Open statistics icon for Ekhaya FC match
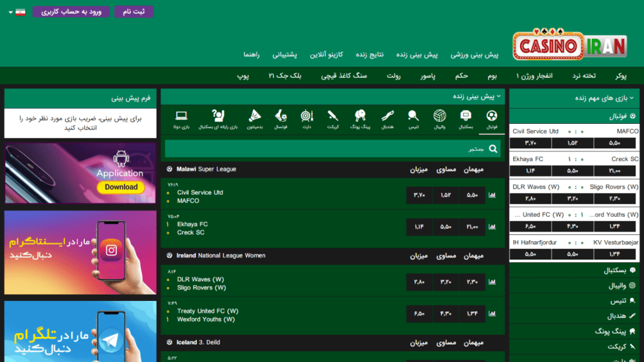Image resolution: width=644 pixels, height=362 pixels. 492,226
